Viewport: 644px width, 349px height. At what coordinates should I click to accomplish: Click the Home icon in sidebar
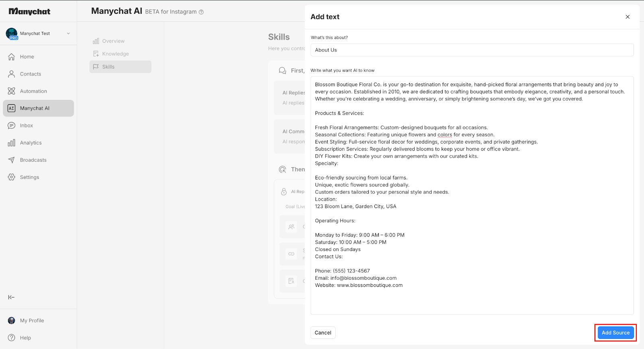pos(12,57)
